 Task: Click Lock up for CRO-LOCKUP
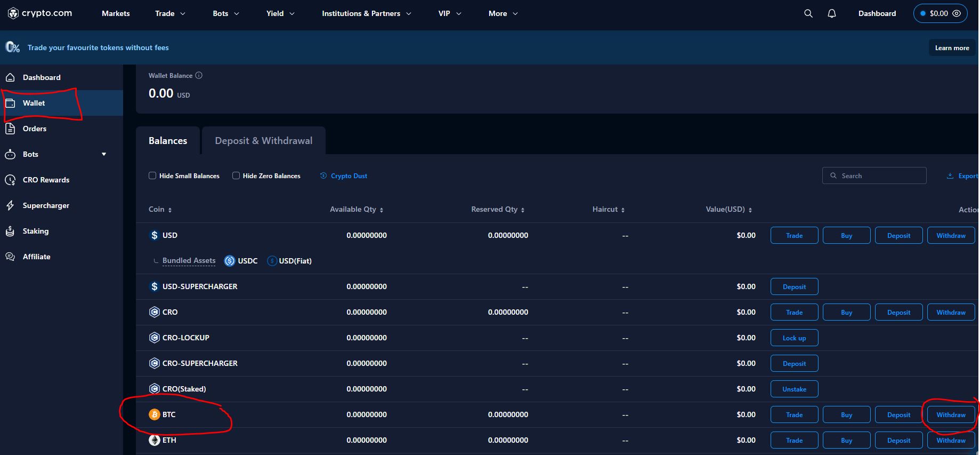795,338
